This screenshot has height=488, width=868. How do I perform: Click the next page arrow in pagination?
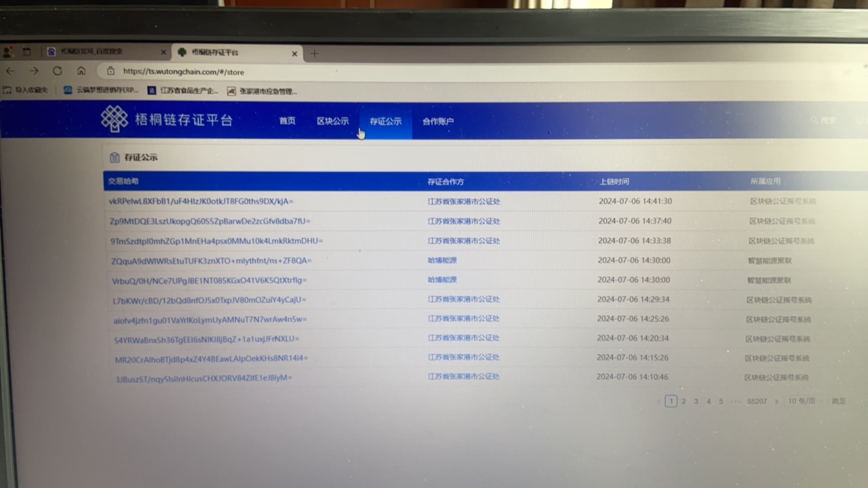[x=776, y=401]
